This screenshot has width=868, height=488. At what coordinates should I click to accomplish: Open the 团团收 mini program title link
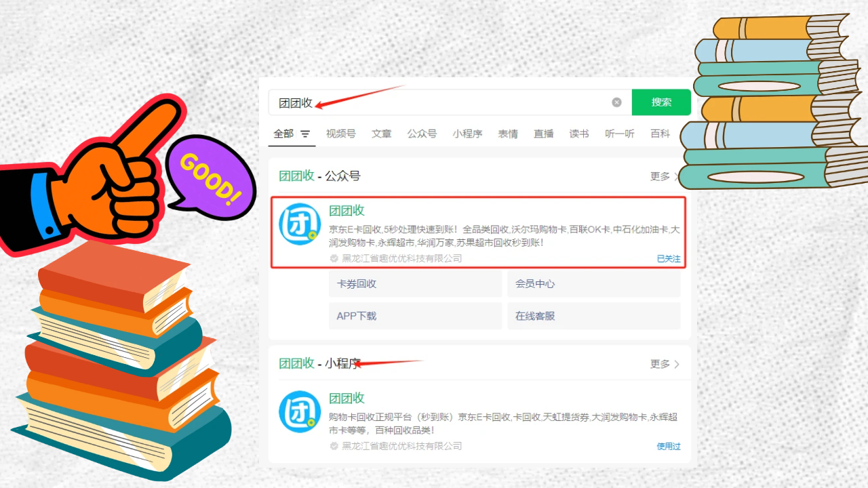347,399
